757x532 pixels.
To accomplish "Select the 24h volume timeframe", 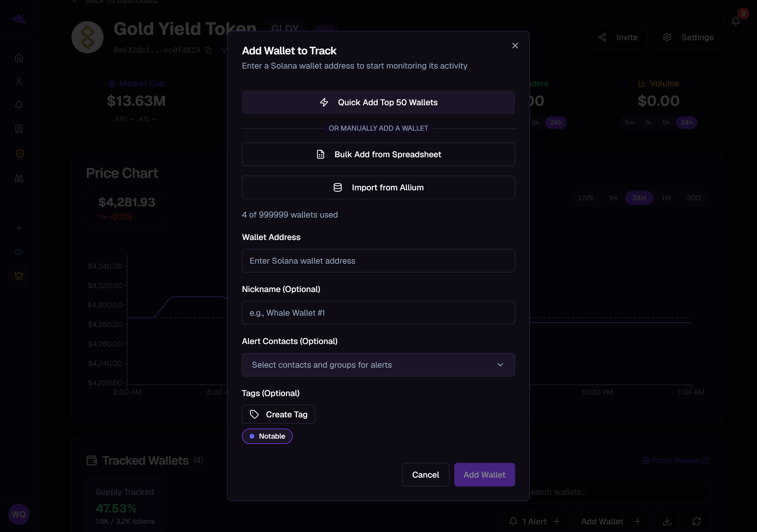I will [x=686, y=123].
